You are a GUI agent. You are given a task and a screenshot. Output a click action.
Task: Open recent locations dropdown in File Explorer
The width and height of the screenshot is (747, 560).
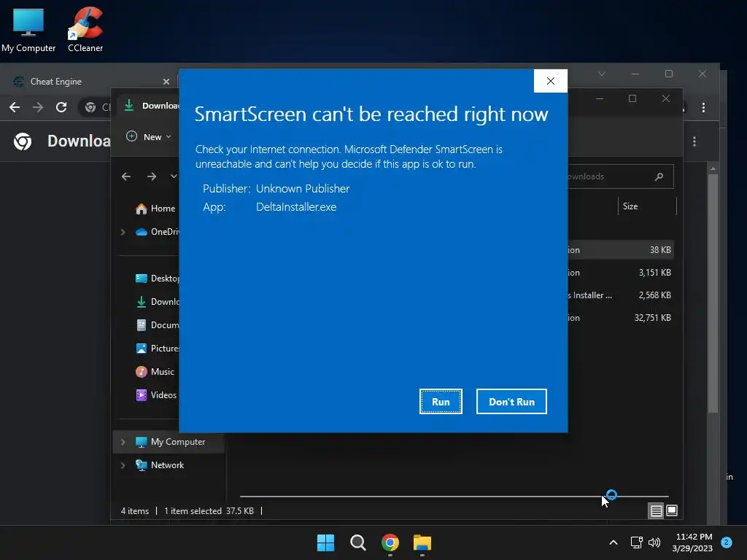point(174,176)
